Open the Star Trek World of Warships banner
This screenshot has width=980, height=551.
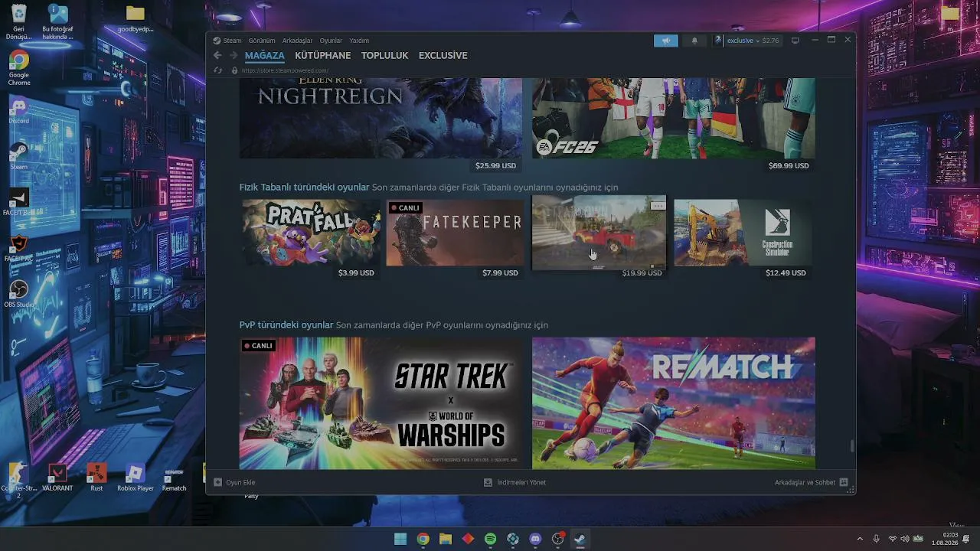point(381,403)
